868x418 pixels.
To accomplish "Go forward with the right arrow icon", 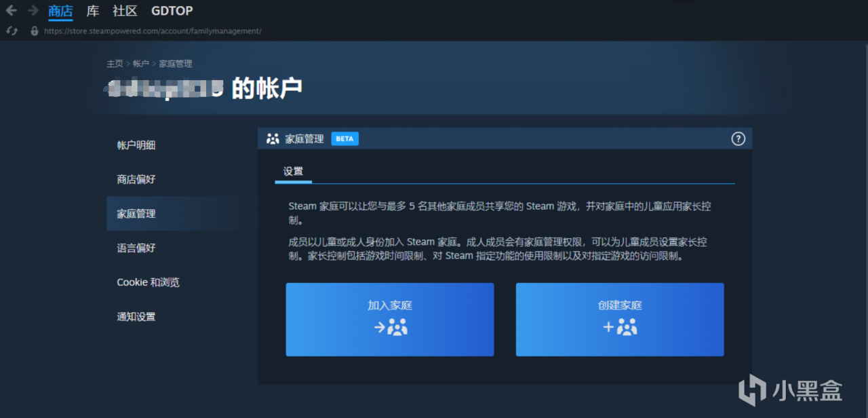I will pyautogui.click(x=33, y=11).
